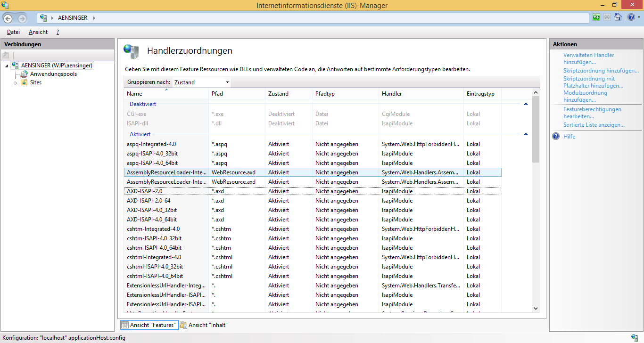Select the cshtml-ISAPI-4.0_64bit row
Viewport: 644px width, 343px height.
point(313,276)
